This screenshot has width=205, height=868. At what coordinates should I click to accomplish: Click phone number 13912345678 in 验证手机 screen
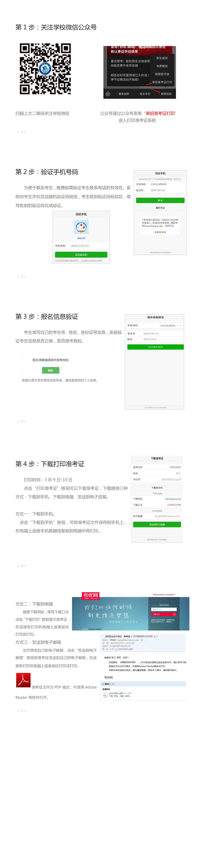159,184
